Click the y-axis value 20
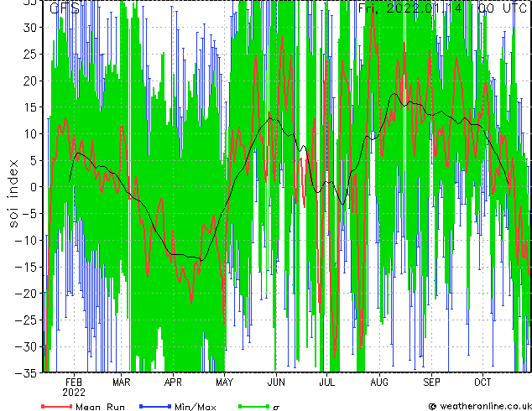The image size is (532, 411). click(x=30, y=81)
